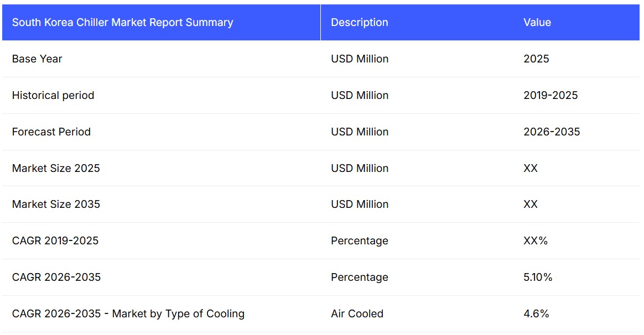Select the Base Year row label
This screenshot has width=644, height=335.
(x=37, y=59)
